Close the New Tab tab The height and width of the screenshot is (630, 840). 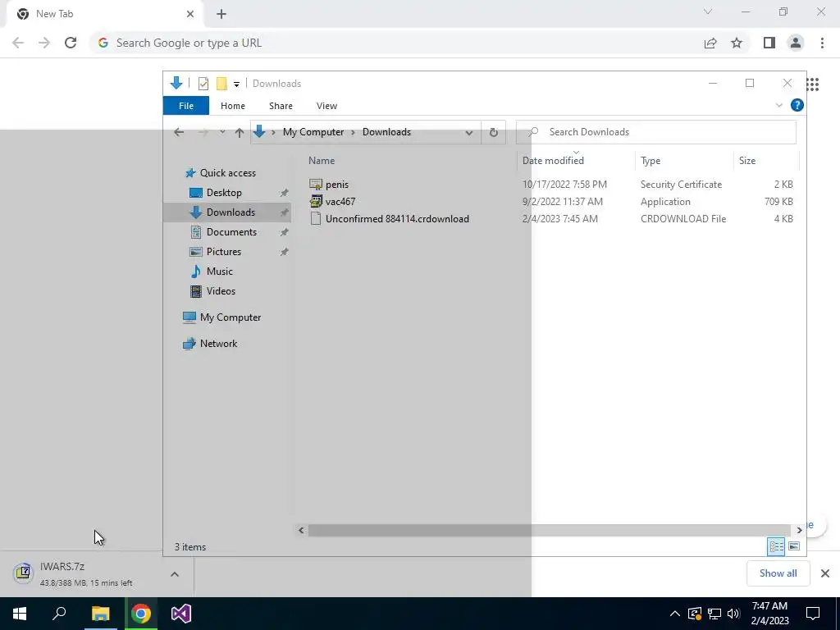pos(190,14)
